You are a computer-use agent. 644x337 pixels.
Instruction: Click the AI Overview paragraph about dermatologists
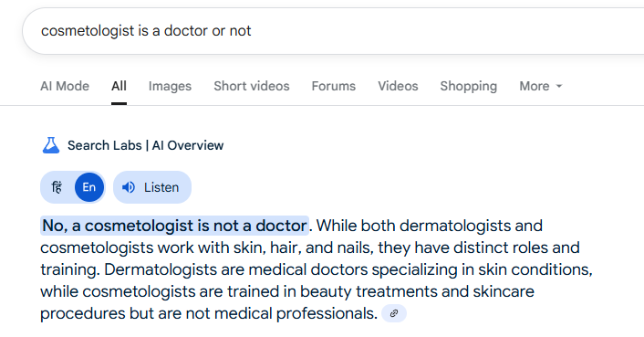pos(317,269)
